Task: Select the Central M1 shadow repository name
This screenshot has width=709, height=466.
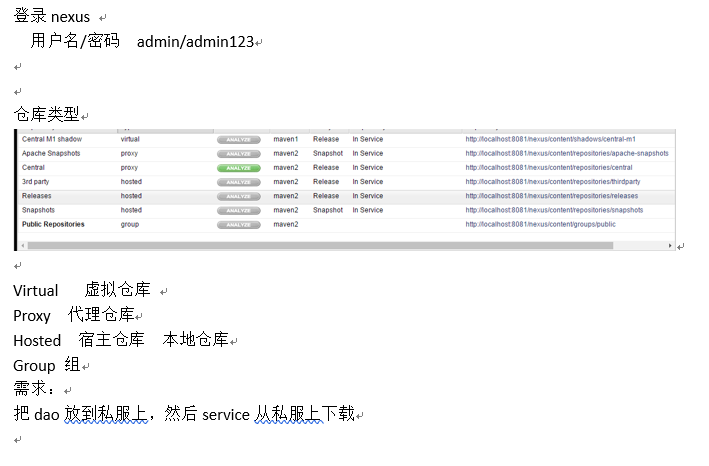Action: pyautogui.click(x=52, y=139)
